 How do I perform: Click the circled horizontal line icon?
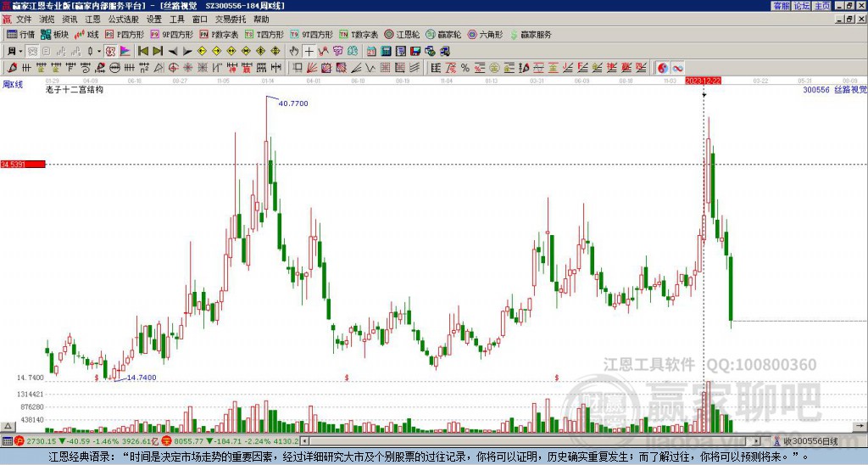pos(114,68)
